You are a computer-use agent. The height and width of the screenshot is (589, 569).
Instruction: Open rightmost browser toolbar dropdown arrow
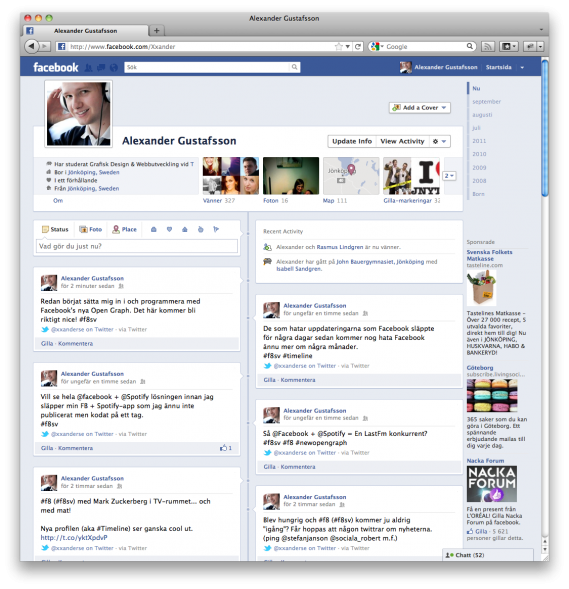pyautogui.click(x=540, y=46)
